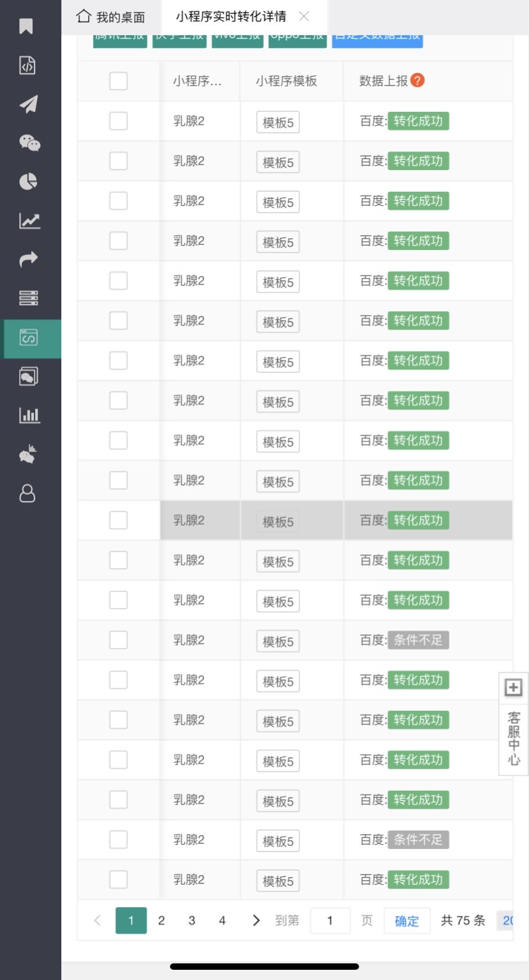
Task: Select the line trend chart icon
Action: pos(29,221)
